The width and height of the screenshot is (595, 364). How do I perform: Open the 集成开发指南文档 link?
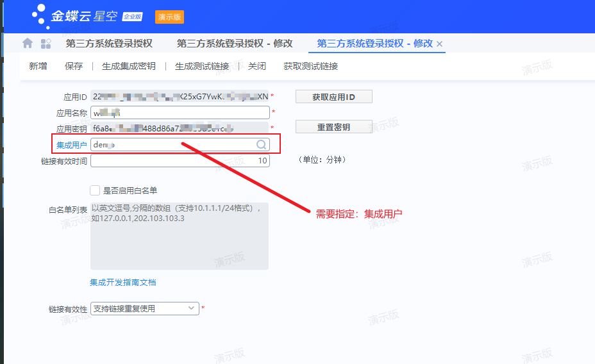tap(122, 282)
